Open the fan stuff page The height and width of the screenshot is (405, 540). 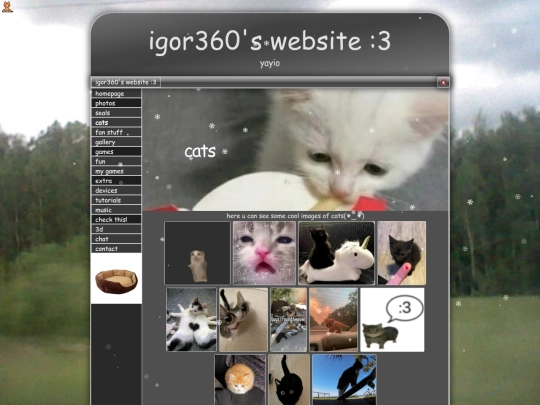tap(116, 132)
